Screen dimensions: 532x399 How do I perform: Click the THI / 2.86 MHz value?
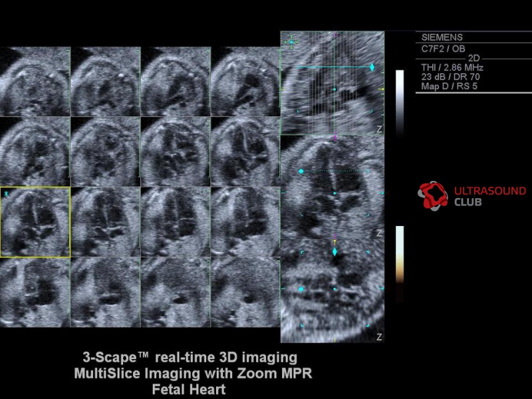pos(452,67)
